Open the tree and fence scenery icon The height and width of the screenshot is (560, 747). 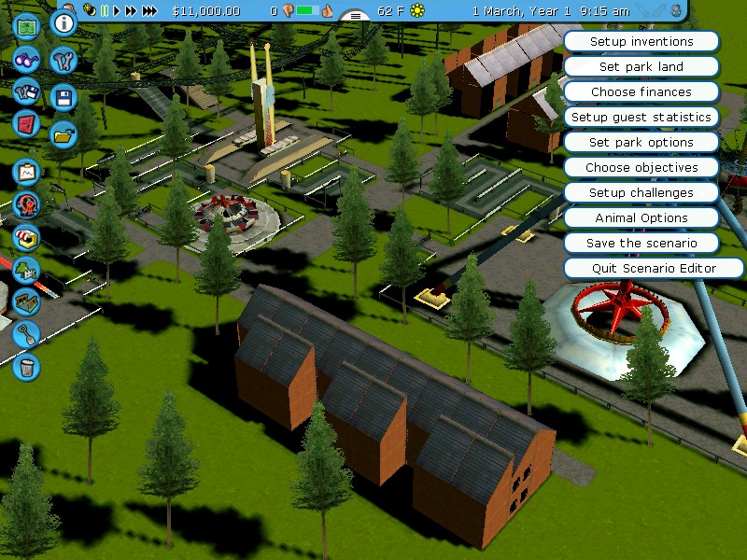click(26, 270)
